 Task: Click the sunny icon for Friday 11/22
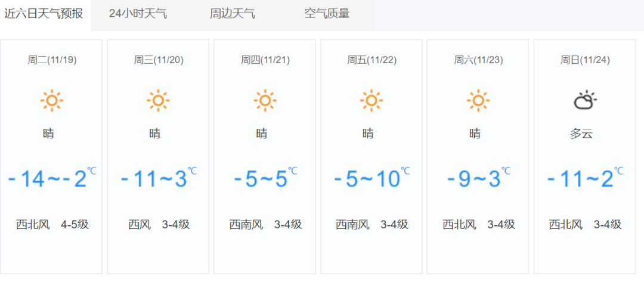click(371, 100)
